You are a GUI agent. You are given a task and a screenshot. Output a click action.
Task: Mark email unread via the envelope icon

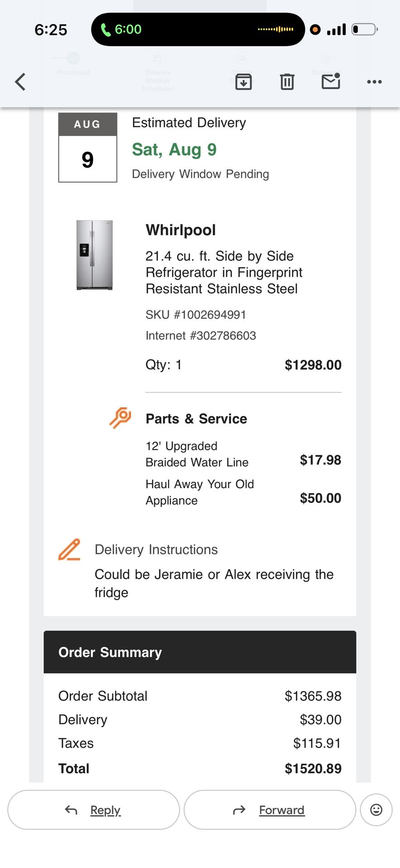click(331, 82)
